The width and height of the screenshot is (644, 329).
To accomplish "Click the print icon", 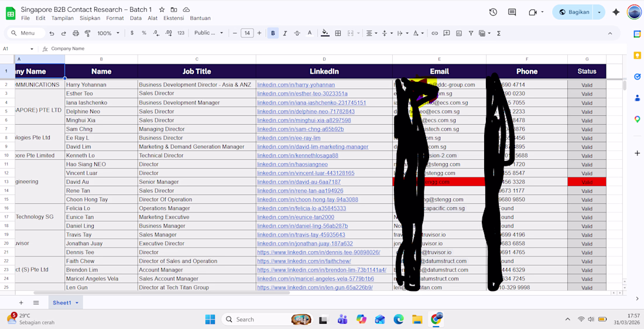I will tap(76, 33).
